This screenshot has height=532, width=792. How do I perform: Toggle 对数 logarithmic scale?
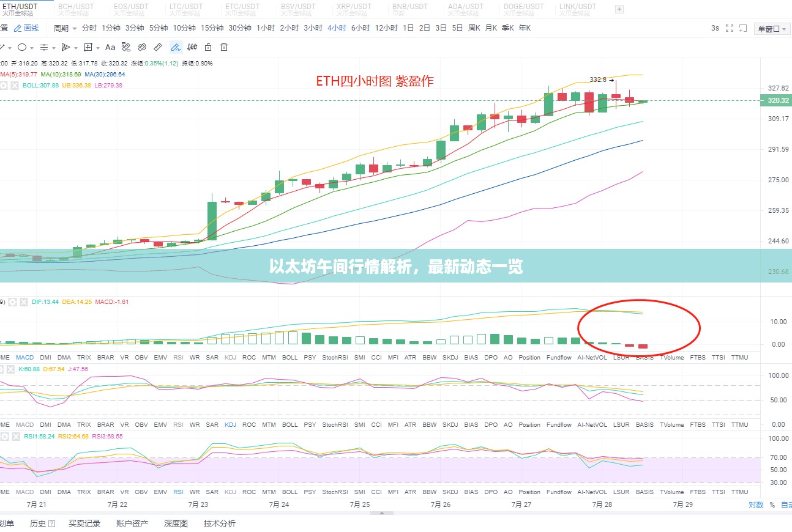tap(756, 505)
